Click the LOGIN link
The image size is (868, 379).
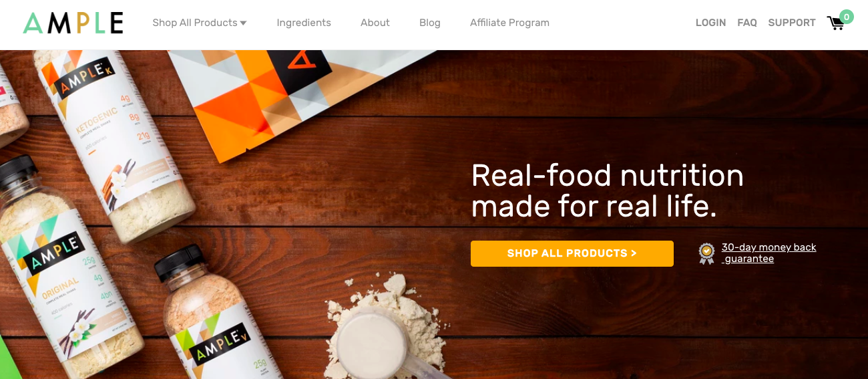710,23
